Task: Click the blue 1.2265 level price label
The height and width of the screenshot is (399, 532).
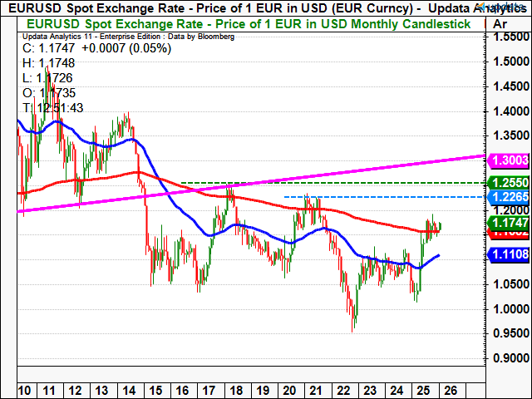Action: (x=506, y=197)
